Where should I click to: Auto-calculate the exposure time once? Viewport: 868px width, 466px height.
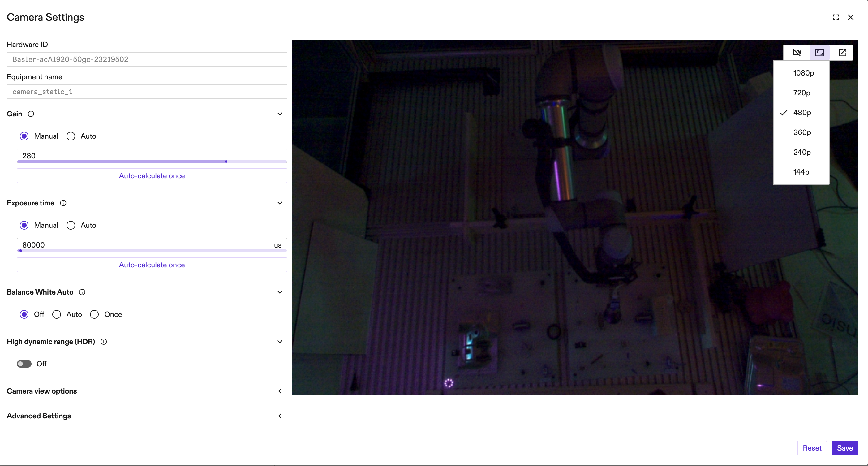click(152, 265)
